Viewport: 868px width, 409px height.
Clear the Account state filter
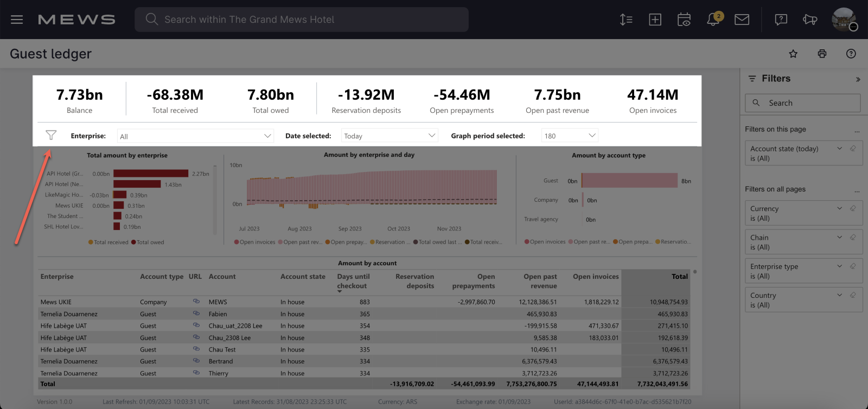pos(853,149)
